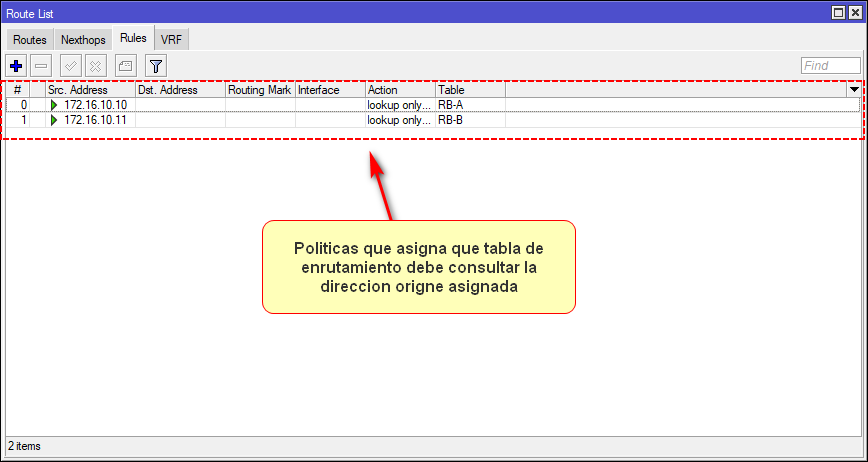
Task: Click the checkmark Enable rule icon
Action: [71, 66]
